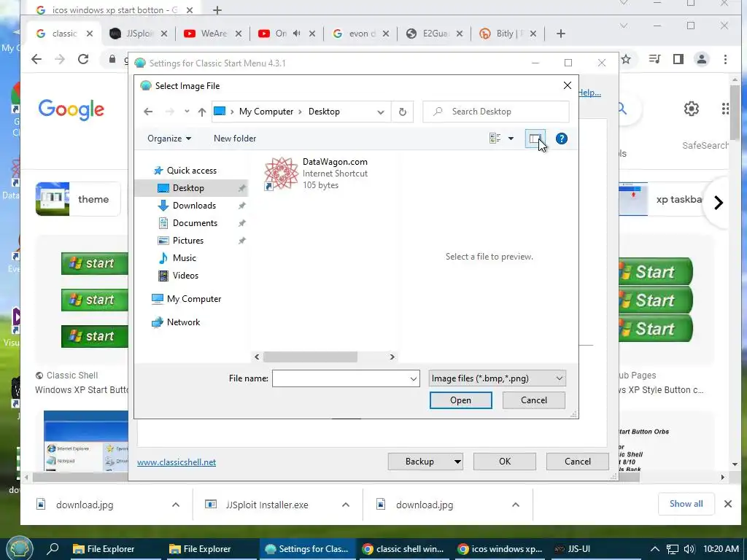Click the Open button in file dialog

461,400
